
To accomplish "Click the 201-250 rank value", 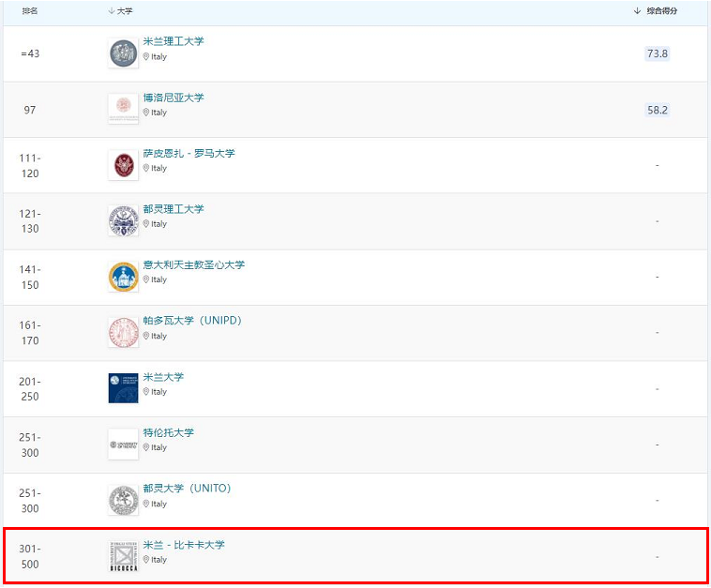I will click(30, 389).
